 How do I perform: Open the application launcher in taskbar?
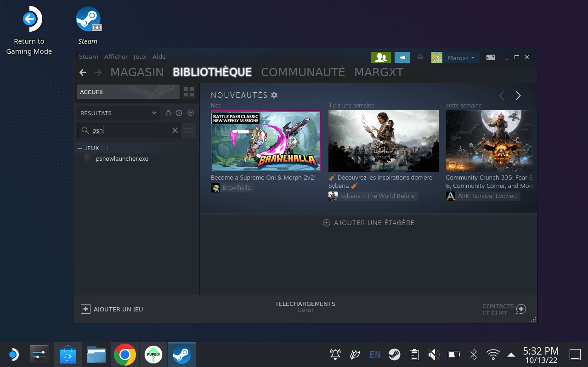pos(13,355)
